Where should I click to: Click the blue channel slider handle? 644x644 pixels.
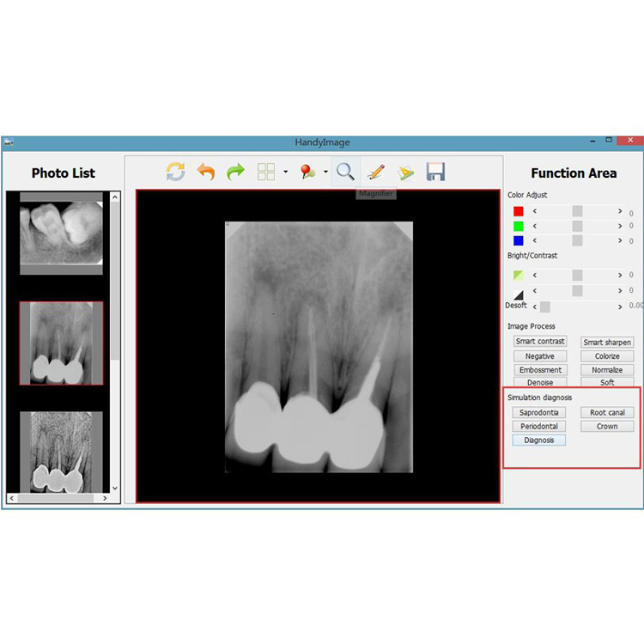[x=577, y=240]
